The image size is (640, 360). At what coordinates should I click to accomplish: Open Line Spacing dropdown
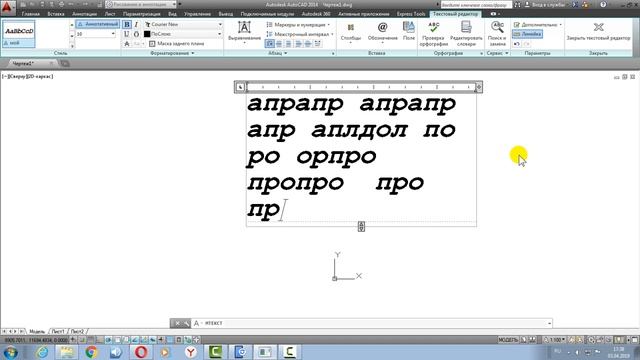coord(300,34)
